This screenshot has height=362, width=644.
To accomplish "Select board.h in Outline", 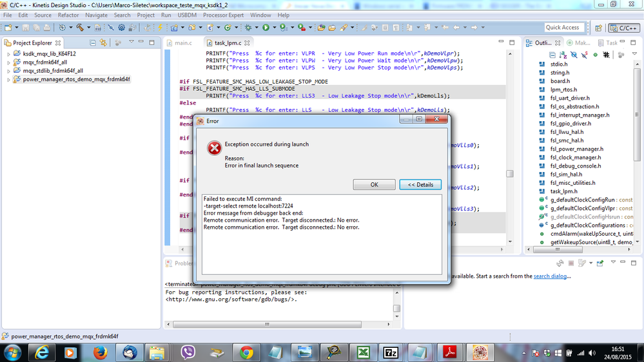I will 560,81.
